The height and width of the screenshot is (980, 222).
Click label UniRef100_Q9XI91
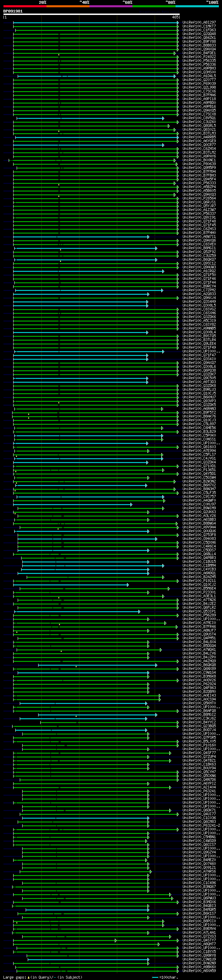[x=199, y=218]
